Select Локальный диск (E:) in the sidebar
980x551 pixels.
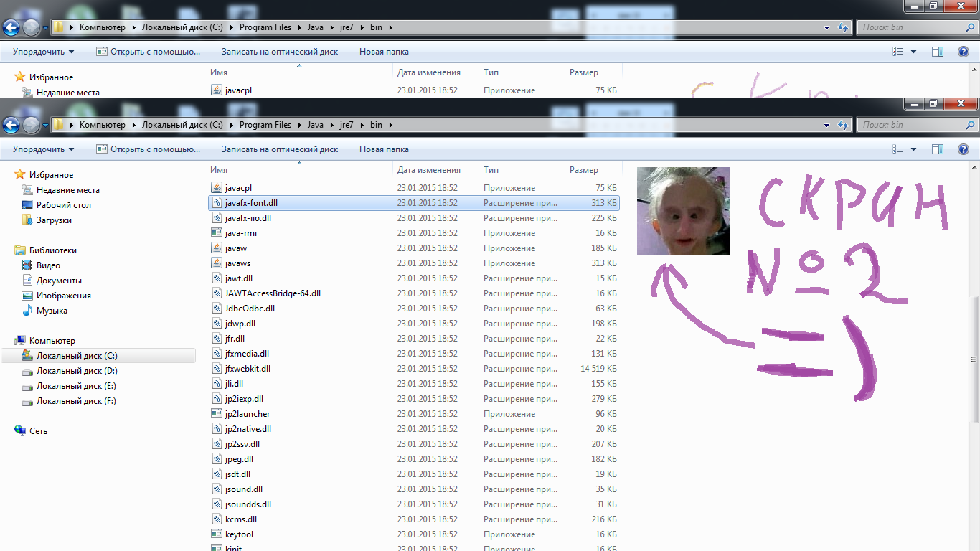77,386
